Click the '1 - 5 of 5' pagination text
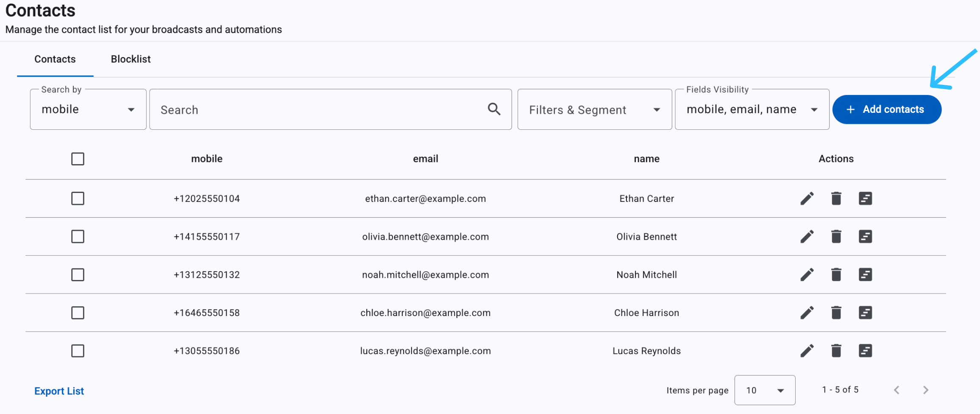Screen dimensions: 980x414 point(841,390)
